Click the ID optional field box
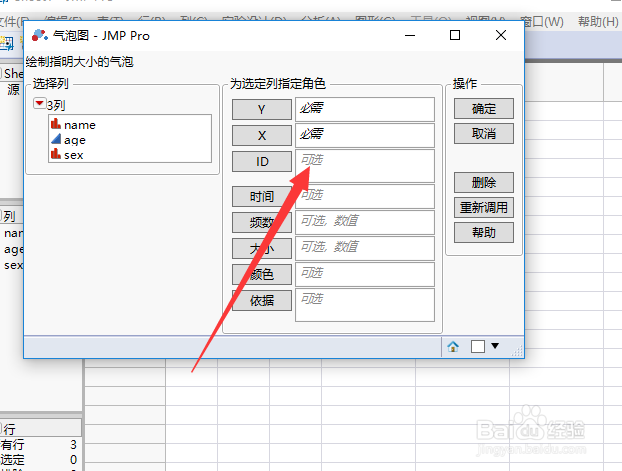622x471 pixels. (x=365, y=166)
